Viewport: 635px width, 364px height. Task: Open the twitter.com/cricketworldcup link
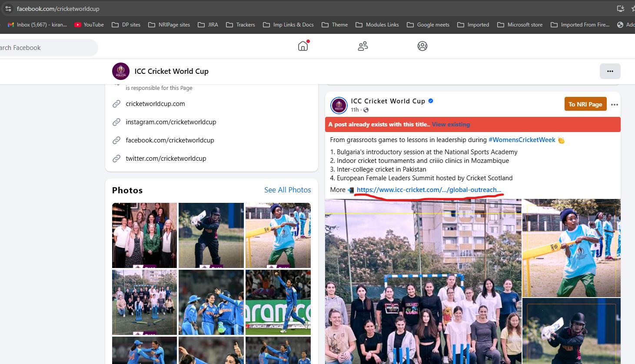[x=166, y=159]
